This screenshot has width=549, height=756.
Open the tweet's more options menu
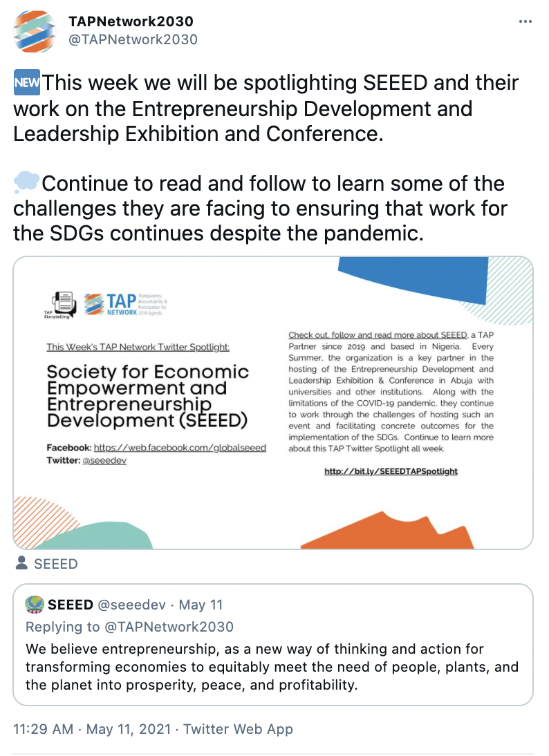[525, 22]
